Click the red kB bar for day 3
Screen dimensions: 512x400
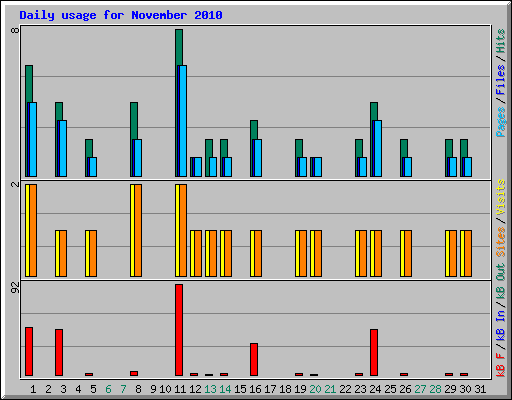click(x=59, y=353)
